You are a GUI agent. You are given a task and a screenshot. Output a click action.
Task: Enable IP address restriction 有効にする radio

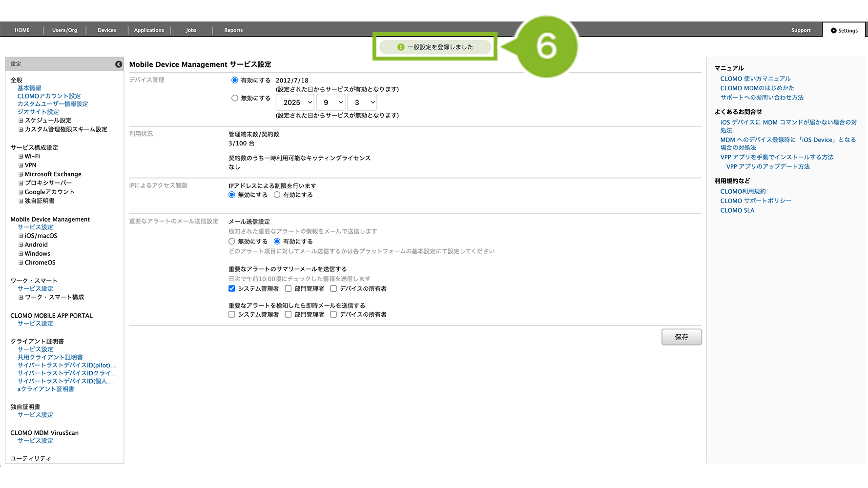[277, 195]
